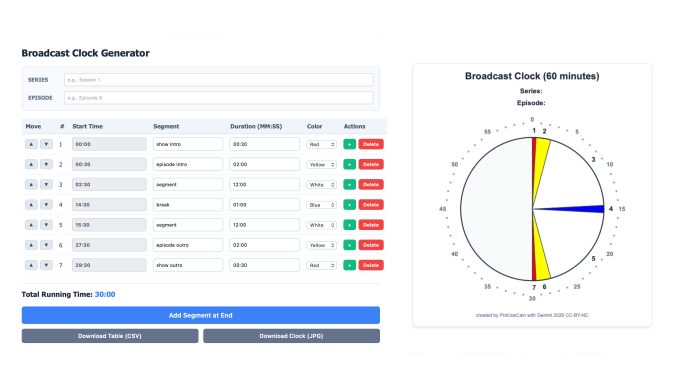Delete the show outro segment

point(371,265)
